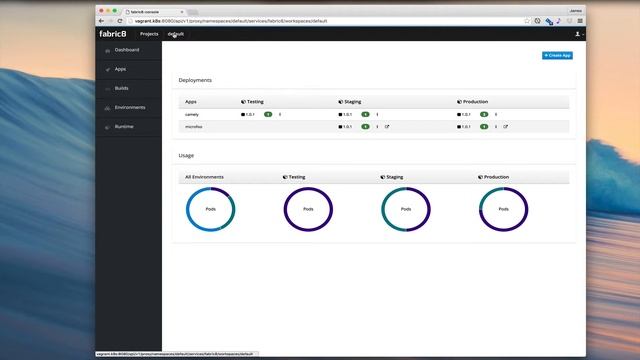Open Production in the Usage header

pos(493,177)
